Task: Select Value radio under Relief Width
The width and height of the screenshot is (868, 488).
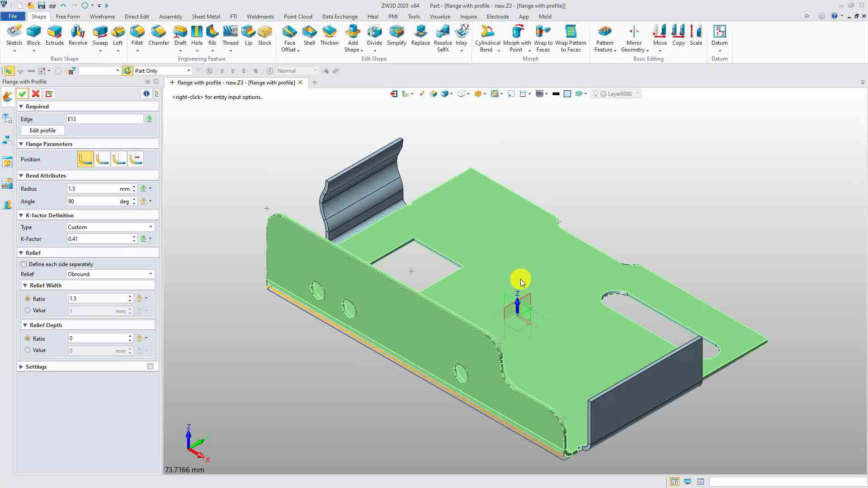Action: pyautogui.click(x=28, y=310)
